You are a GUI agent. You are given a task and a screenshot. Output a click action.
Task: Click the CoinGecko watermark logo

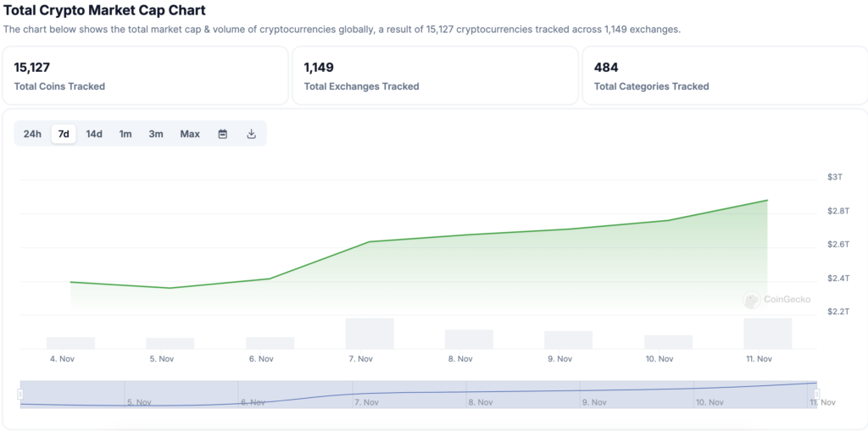click(x=777, y=299)
